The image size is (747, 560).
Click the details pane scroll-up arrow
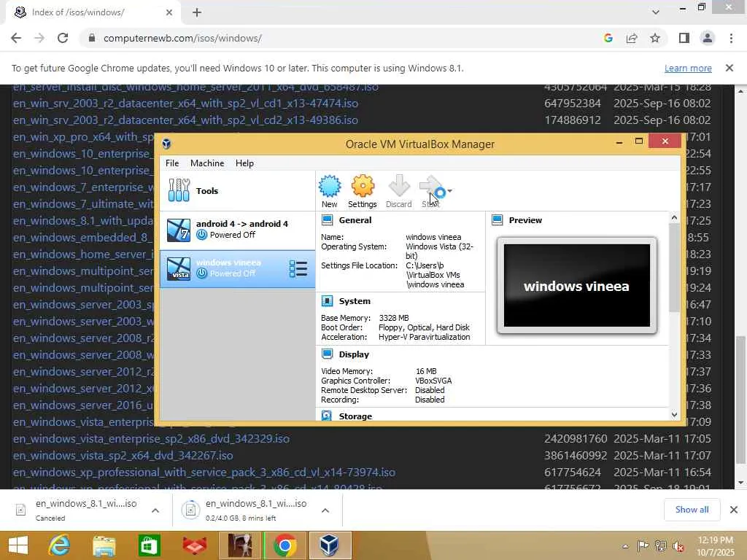[674, 217]
